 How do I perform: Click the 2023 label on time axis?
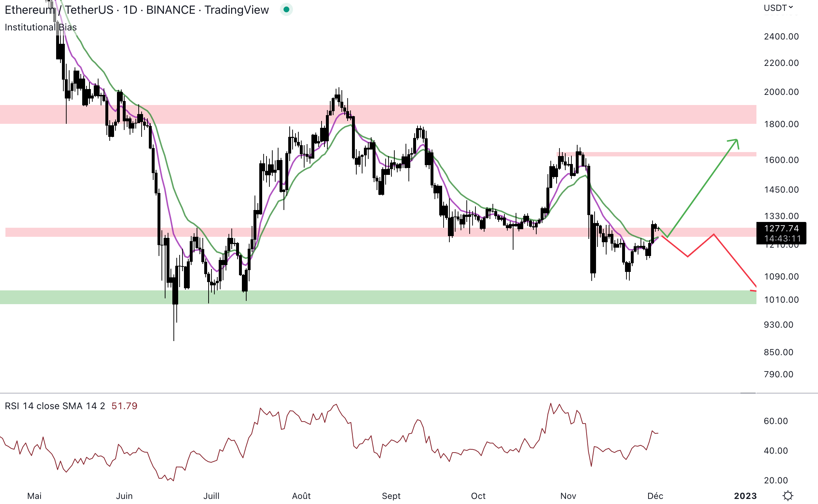745,496
